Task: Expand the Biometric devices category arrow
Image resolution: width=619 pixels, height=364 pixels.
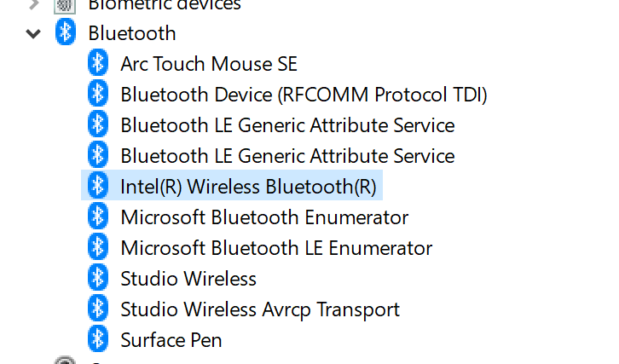Action: pos(35,4)
